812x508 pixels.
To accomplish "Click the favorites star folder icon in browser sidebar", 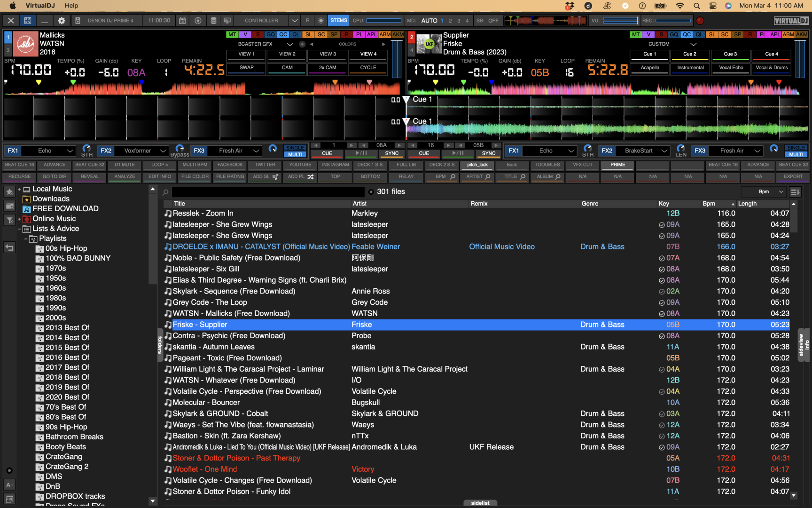I will (x=9, y=192).
